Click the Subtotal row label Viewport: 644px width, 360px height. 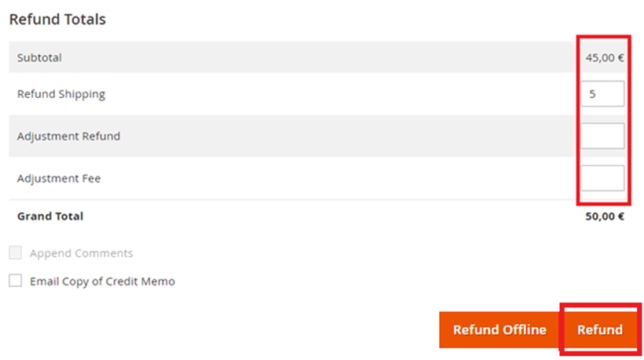tap(39, 58)
